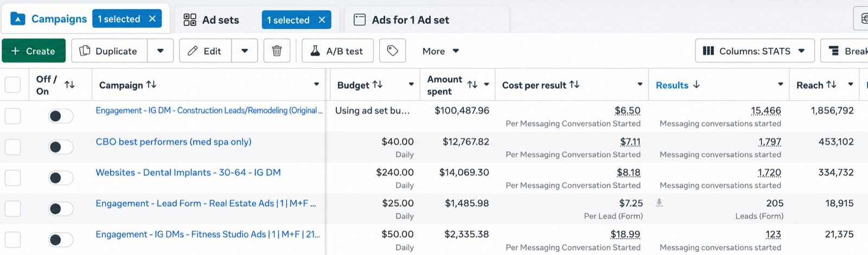Sort Reach column using arrows icon
Screen dimensions: 868x255
click(831, 85)
